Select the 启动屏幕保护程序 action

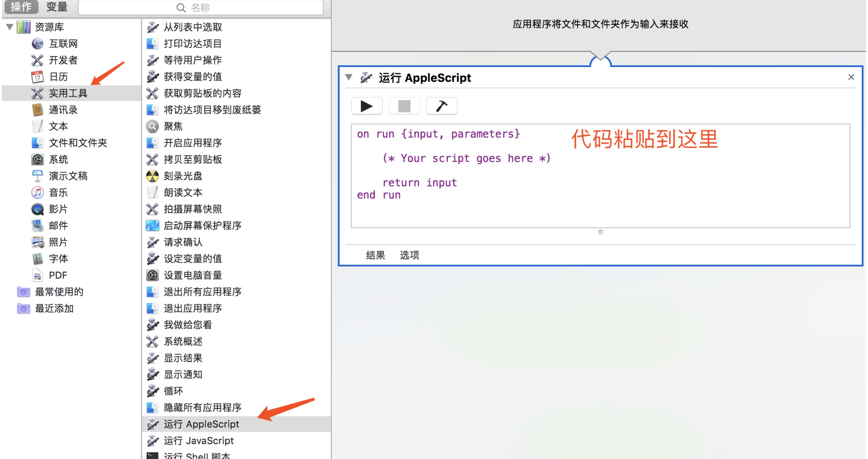(x=202, y=226)
